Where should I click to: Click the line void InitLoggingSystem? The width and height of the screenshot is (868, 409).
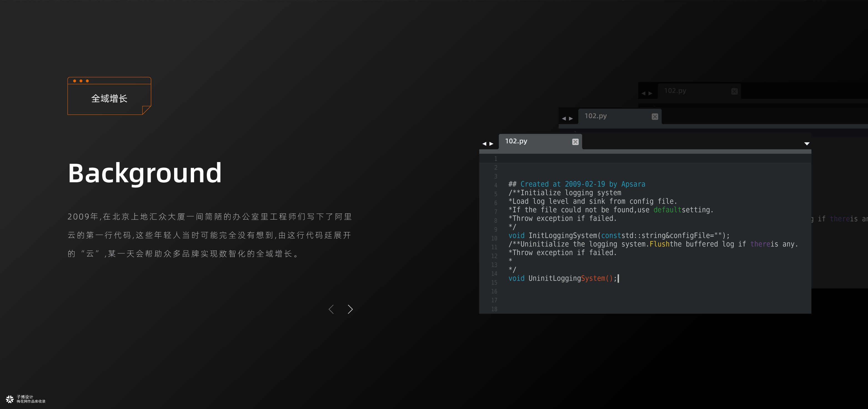619,235
